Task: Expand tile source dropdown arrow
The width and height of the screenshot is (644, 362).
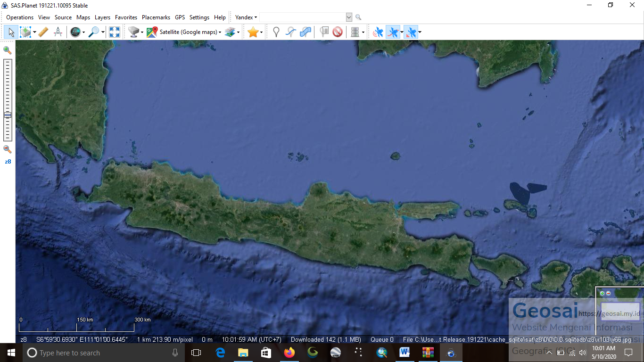Action: [x=142, y=33]
